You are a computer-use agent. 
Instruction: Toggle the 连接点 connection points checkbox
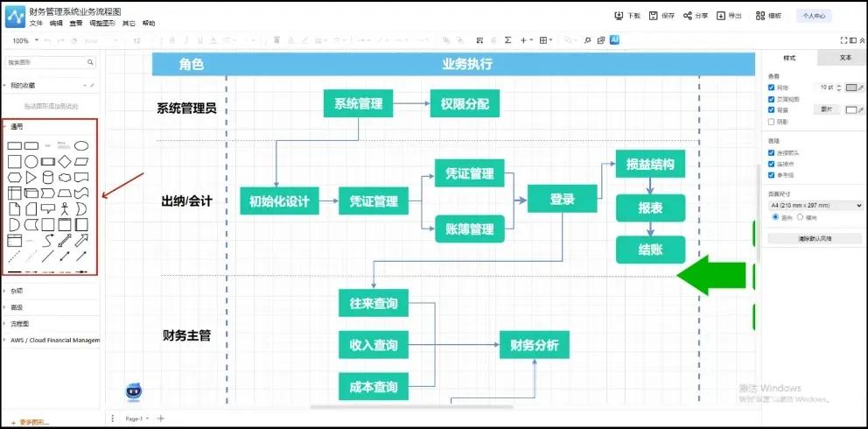(772, 164)
